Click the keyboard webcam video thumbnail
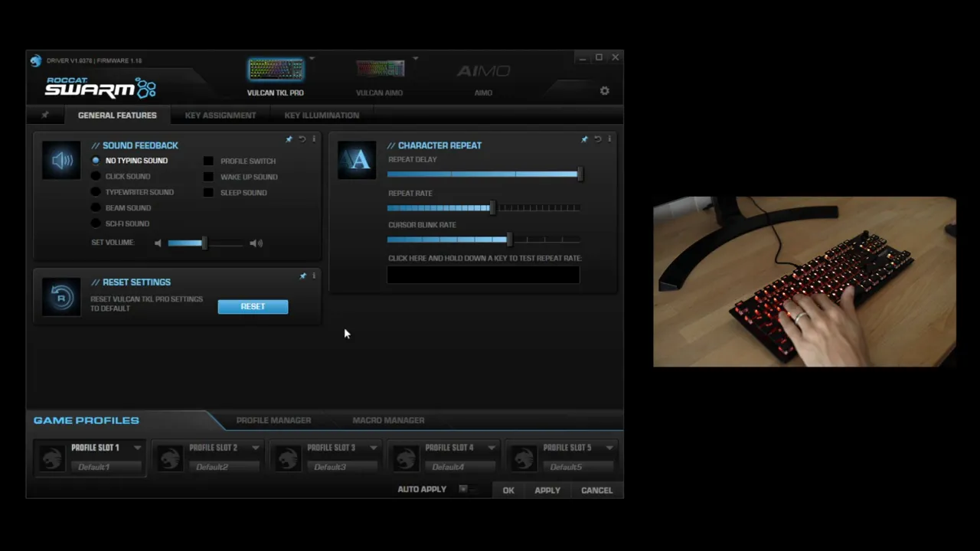This screenshot has height=551, width=980. point(804,282)
